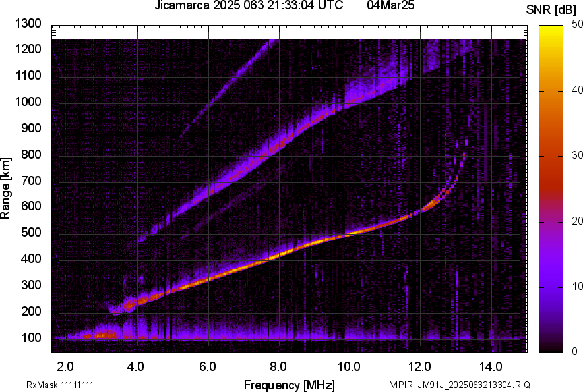583x392 pixels.
Task: Click the colorbar value 0
Action: point(575,350)
